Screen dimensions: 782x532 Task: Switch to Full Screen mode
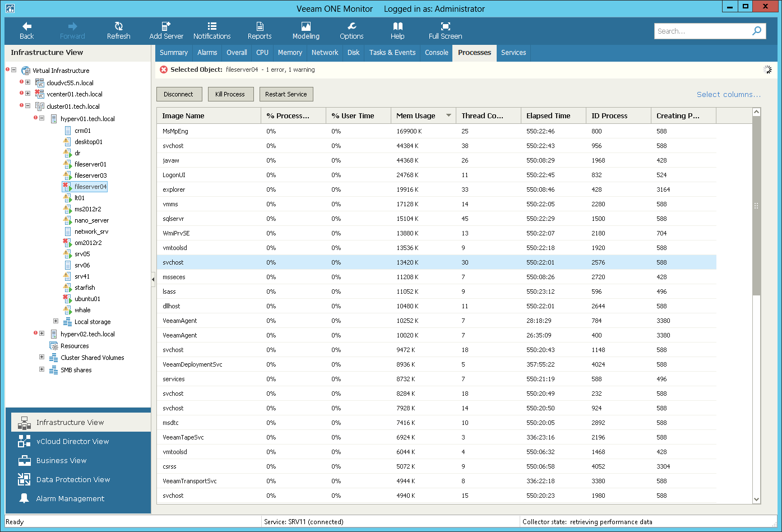click(x=445, y=30)
